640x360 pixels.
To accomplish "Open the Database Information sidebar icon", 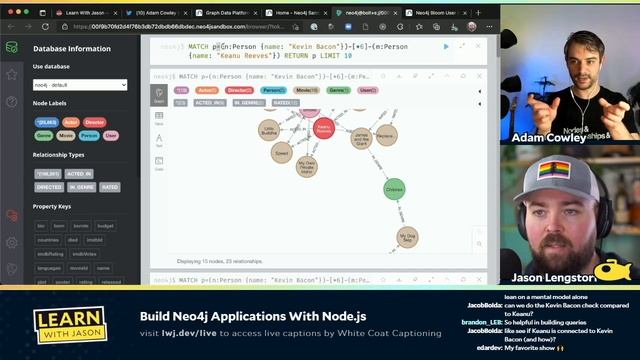I will click(x=12, y=48).
